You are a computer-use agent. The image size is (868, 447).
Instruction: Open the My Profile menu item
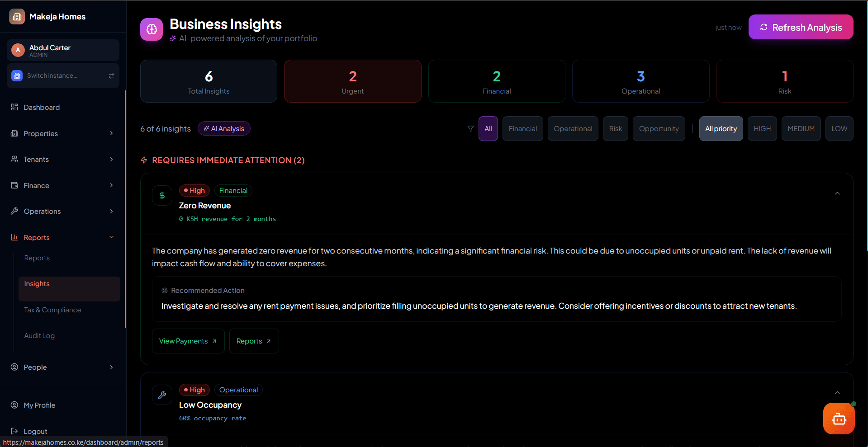pos(63,405)
